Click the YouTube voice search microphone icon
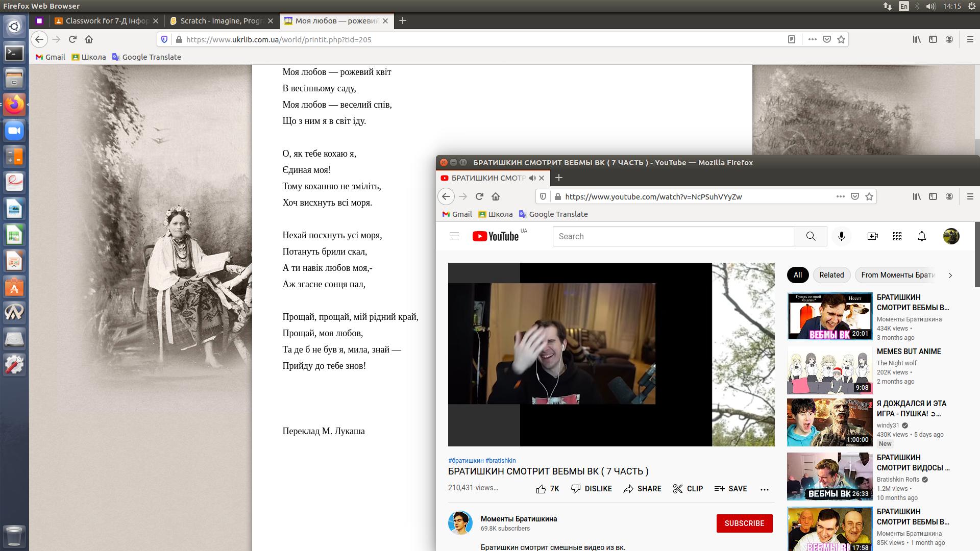The image size is (980, 551). pyautogui.click(x=842, y=236)
